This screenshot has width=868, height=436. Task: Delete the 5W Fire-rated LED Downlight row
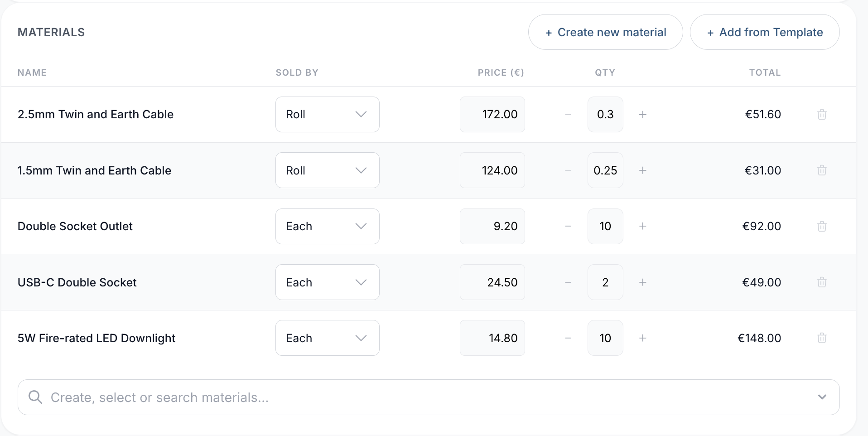[822, 338]
